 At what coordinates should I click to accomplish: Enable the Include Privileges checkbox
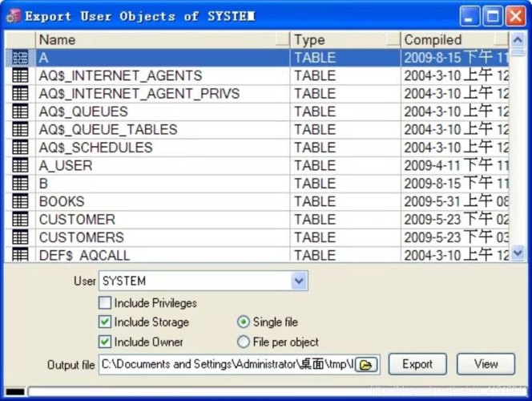(105, 303)
